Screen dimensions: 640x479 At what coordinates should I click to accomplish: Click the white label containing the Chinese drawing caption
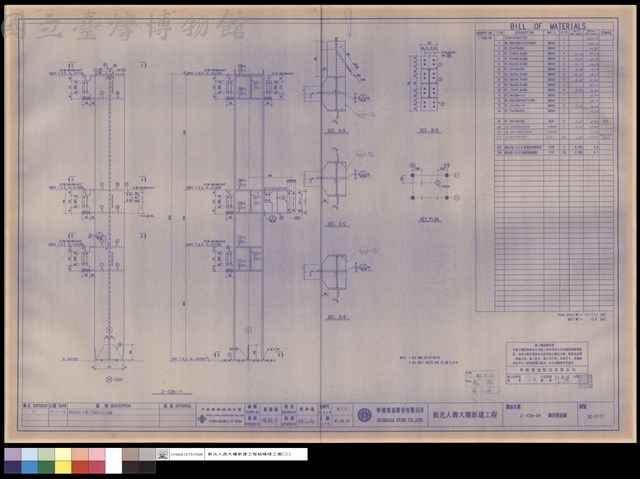coord(256,454)
